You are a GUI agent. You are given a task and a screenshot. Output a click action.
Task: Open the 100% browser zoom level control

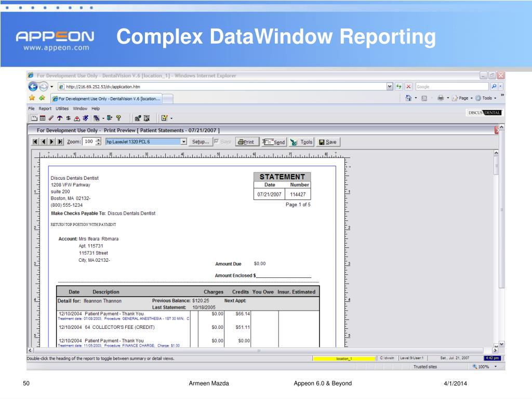tap(486, 367)
